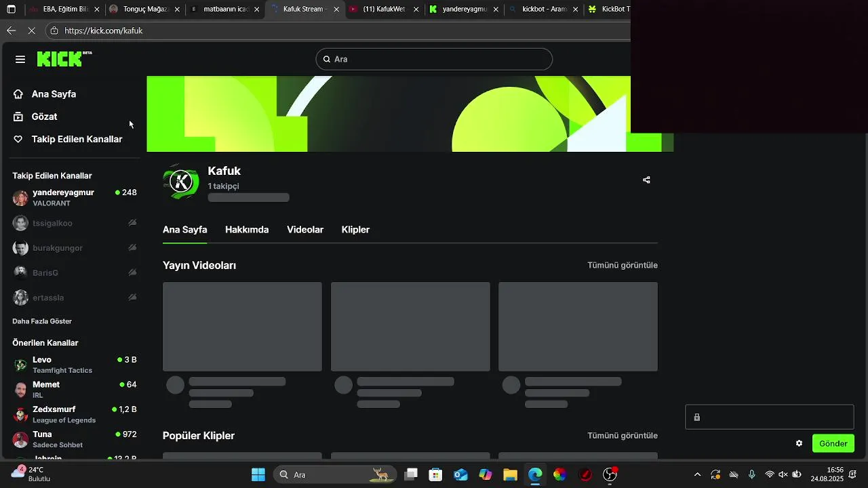Open recommended channel Memet
The height and width of the screenshot is (488, 868).
click(x=75, y=390)
